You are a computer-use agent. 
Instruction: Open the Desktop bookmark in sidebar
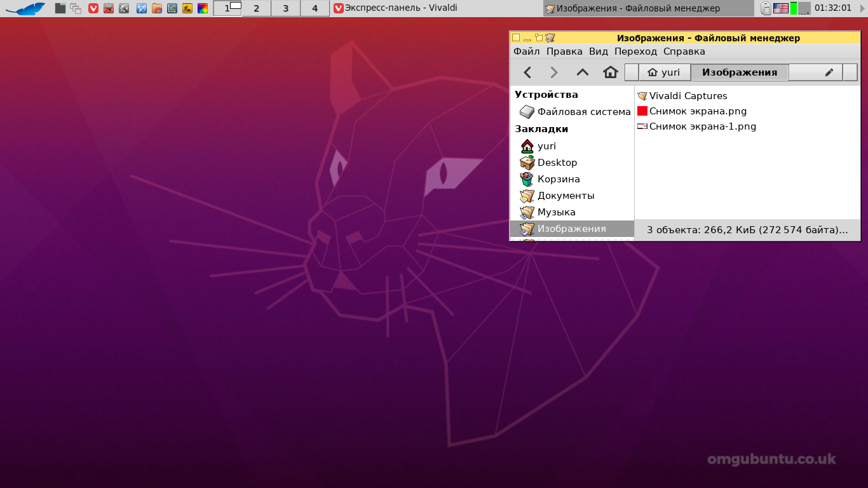572,163
